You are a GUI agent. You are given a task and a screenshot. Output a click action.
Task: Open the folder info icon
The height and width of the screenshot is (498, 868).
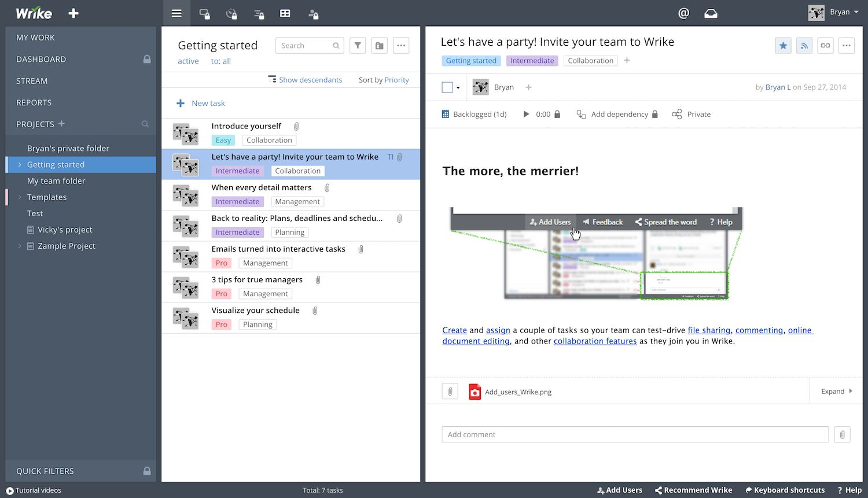point(379,46)
